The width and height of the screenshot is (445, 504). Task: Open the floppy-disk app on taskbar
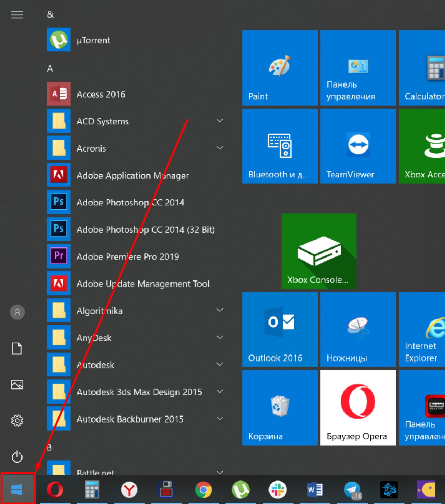(x=166, y=490)
